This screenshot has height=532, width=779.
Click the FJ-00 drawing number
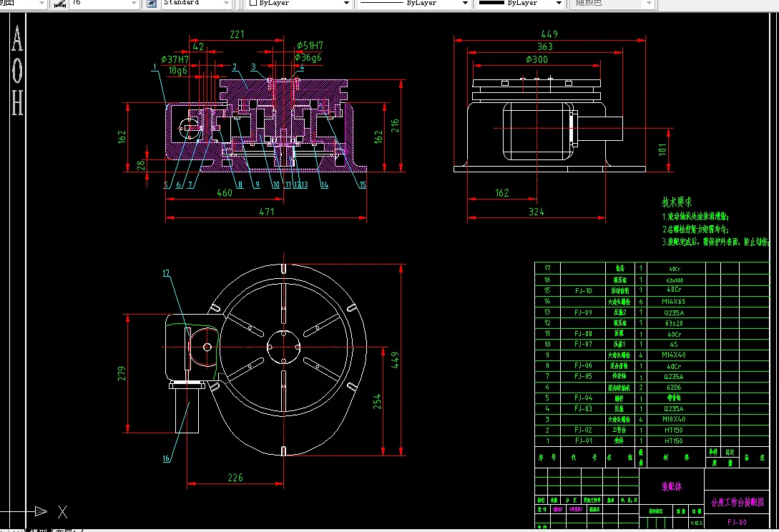[x=737, y=522]
